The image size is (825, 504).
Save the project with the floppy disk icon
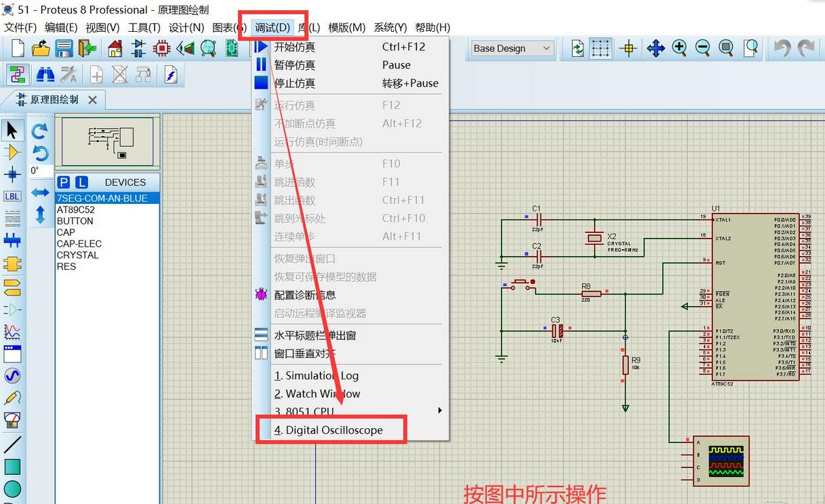click(64, 48)
